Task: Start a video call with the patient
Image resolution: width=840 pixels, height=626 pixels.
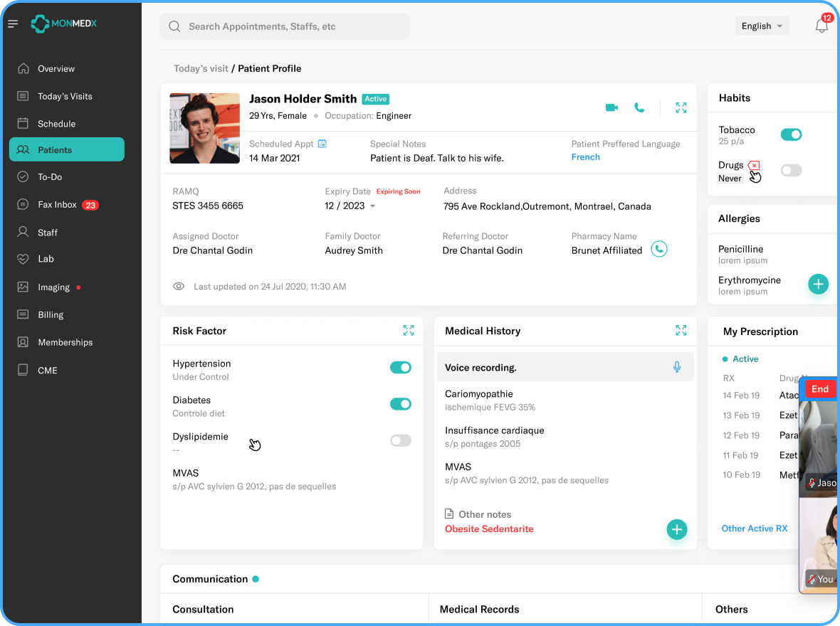Action: [x=611, y=107]
